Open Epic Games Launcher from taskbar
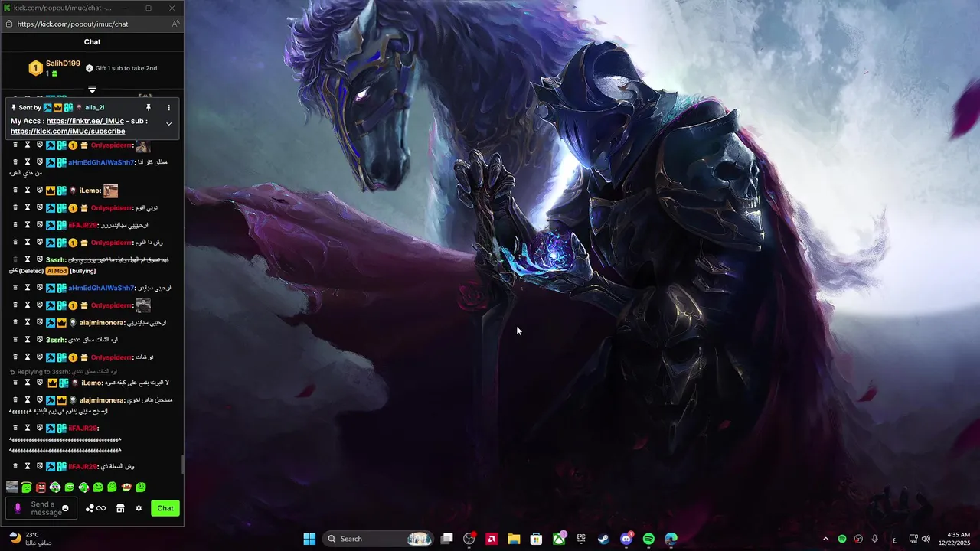This screenshot has height=551, width=980. (x=581, y=539)
